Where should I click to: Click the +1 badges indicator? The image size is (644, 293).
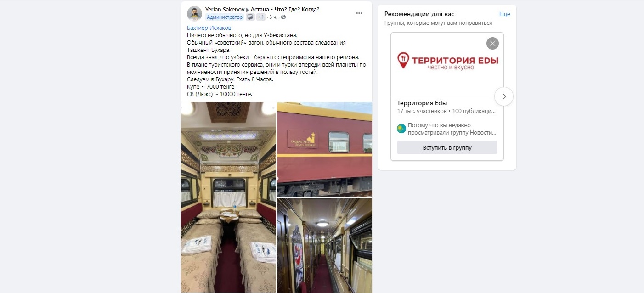(x=260, y=17)
